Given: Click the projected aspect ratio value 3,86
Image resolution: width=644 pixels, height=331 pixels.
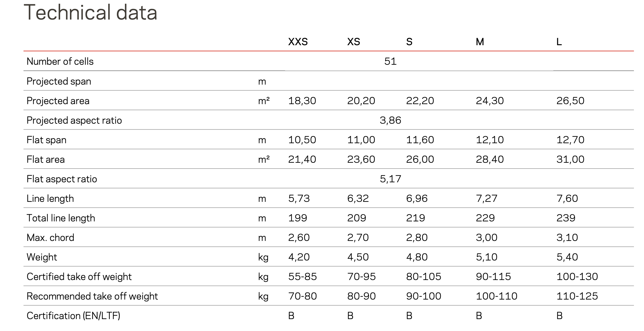Looking at the screenshot, I should click(390, 120).
